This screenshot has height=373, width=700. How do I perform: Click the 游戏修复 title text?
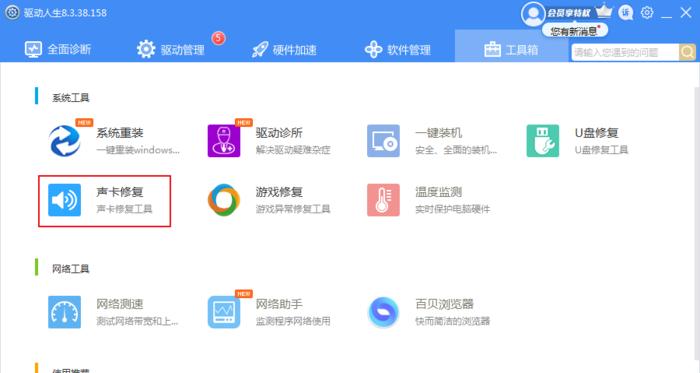point(279,192)
